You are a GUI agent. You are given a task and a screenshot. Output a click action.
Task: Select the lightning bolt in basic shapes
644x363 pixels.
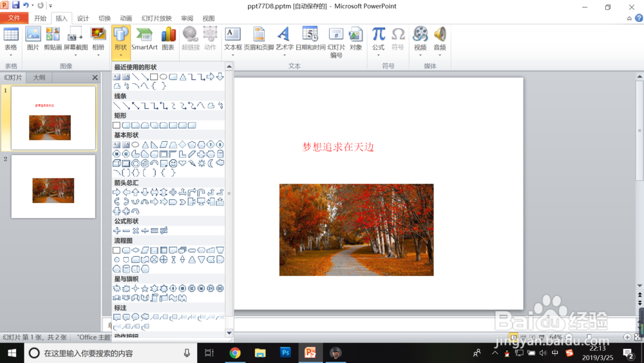(192, 164)
